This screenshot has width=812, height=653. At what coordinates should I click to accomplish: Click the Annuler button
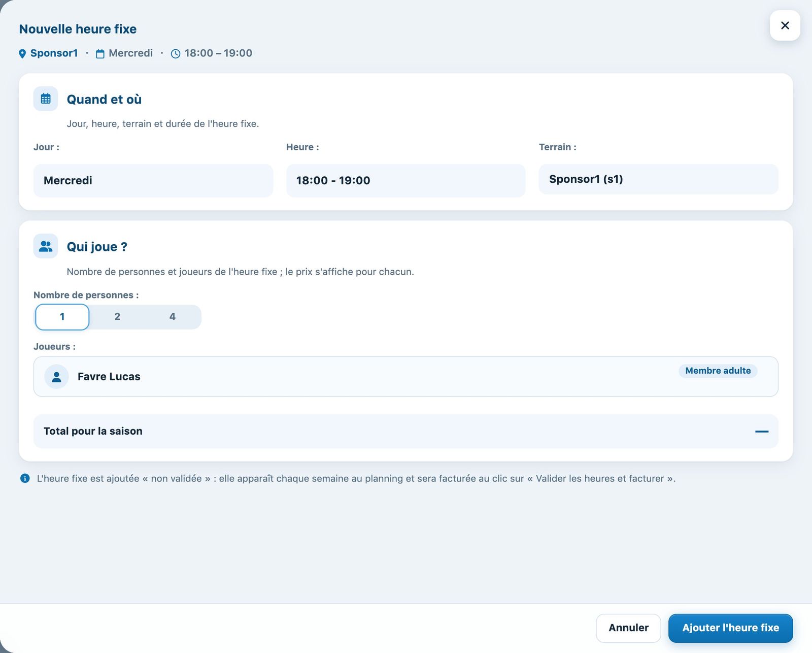pos(628,628)
